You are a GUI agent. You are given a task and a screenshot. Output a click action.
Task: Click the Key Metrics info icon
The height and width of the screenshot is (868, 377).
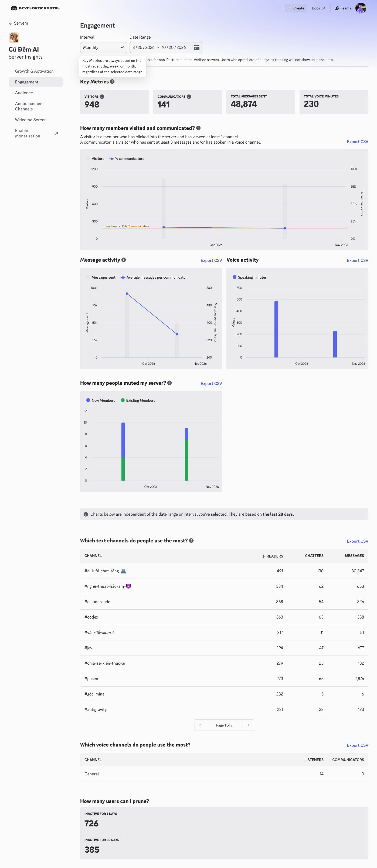pyautogui.click(x=112, y=82)
